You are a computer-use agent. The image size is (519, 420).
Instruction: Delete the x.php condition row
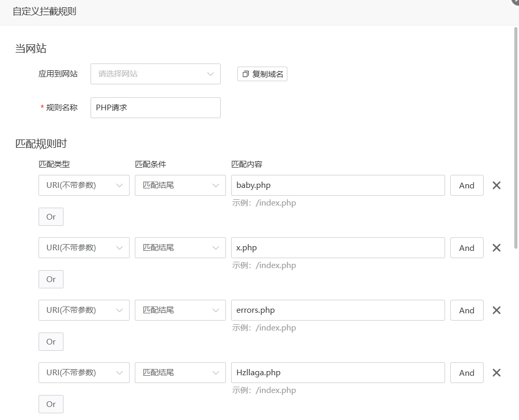click(x=496, y=248)
